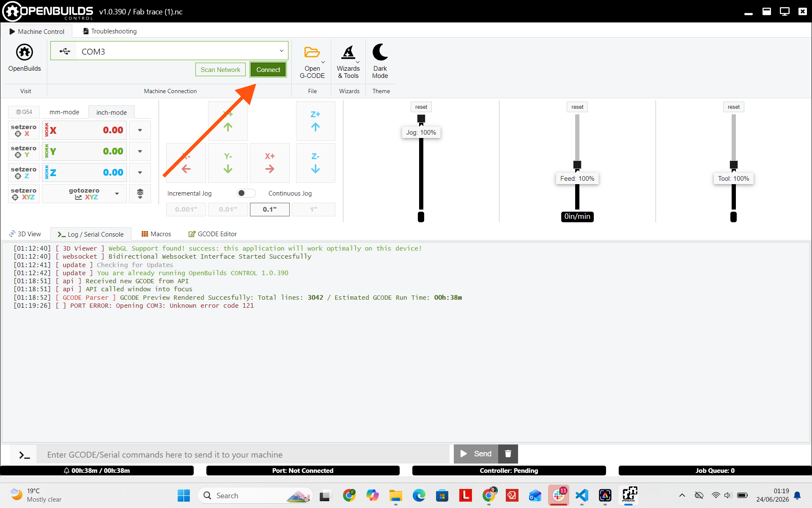Switch to Dark Mode theme

[380, 61]
